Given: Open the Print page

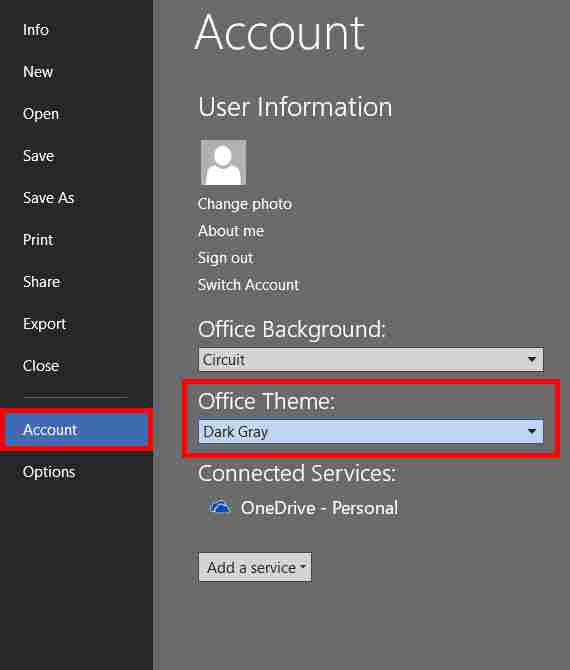Looking at the screenshot, I should click(x=38, y=240).
